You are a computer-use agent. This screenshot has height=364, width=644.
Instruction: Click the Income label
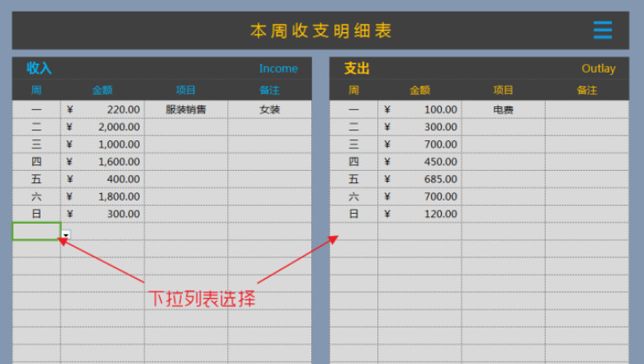(278, 69)
